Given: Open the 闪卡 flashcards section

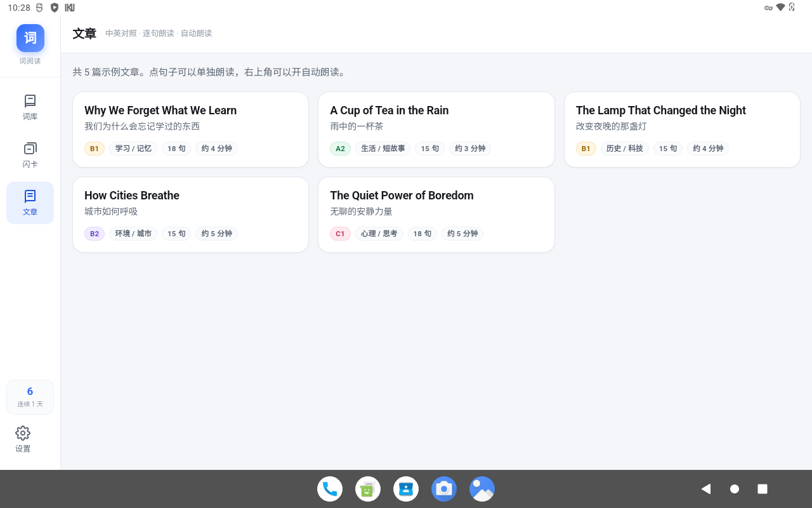Looking at the screenshot, I should 30,155.
